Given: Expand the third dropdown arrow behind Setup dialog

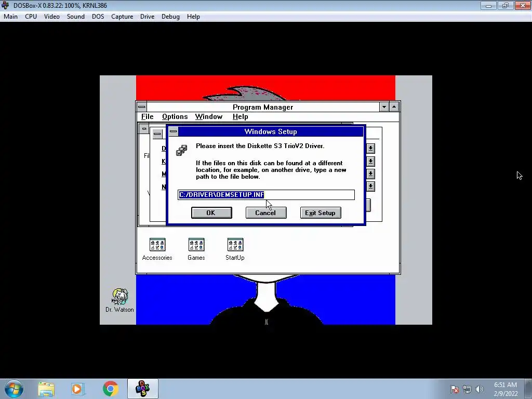Looking at the screenshot, I should (x=370, y=174).
